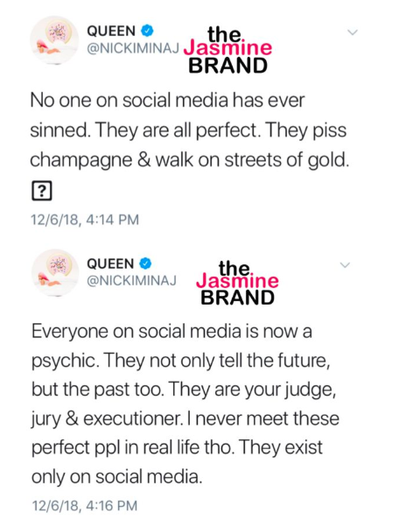Select the tweet text about judge, jury & executioner

(x=185, y=404)
